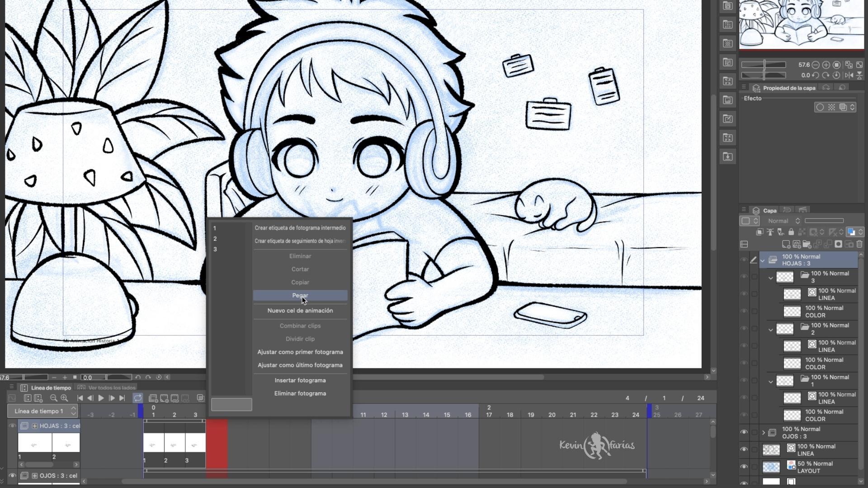The image size is (868, 488).
Task: Click the timeline zoom in magnifier
Action: [x=64, y=398]
